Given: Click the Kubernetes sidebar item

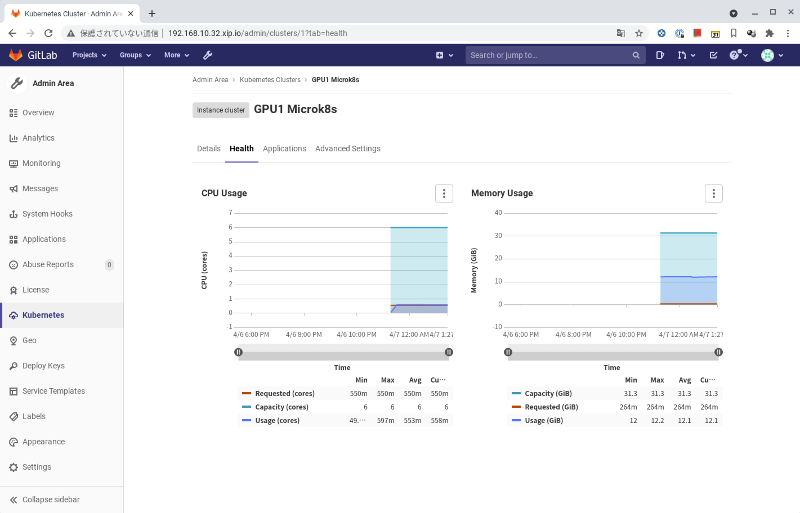Looking at the screenshot, I should [x=42, y=315].
